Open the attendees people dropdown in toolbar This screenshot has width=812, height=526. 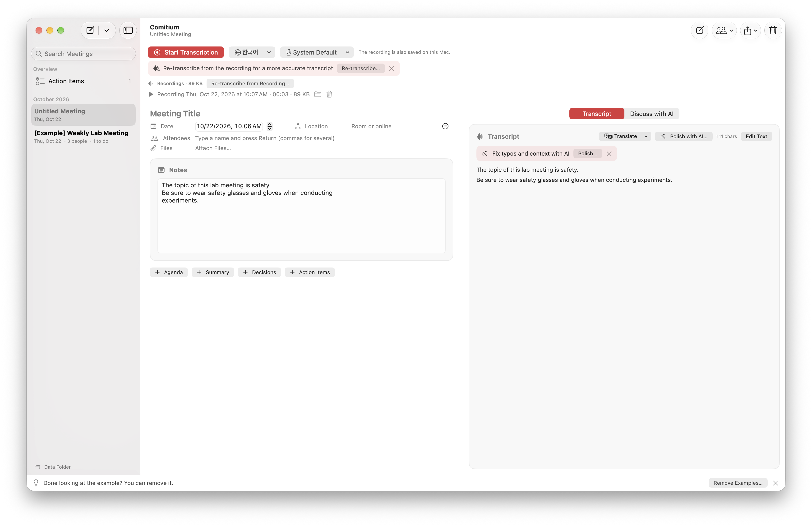pyautogui.click(x=724, y=30)
